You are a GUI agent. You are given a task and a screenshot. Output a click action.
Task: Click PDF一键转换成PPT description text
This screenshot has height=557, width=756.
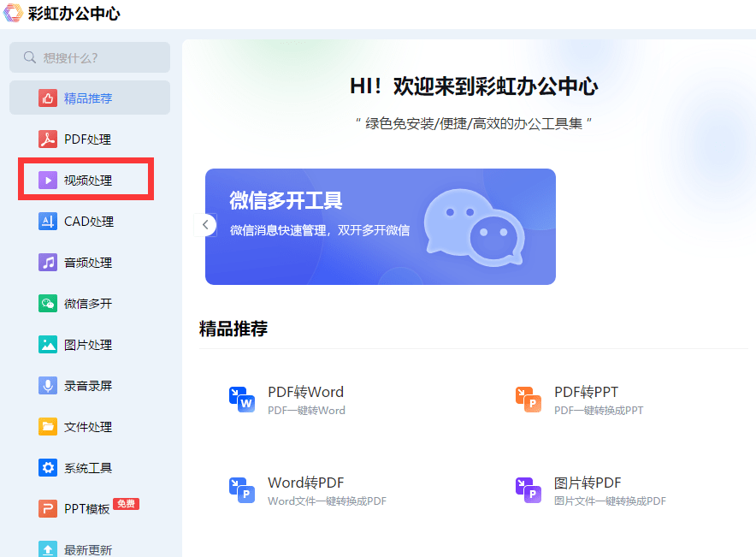599,411
